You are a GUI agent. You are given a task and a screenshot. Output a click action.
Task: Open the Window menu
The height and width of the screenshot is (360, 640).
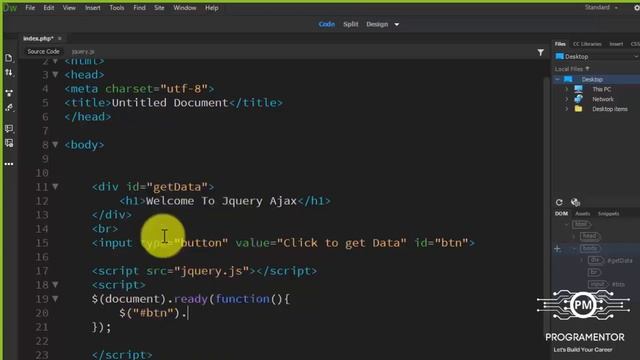[184, 8]
